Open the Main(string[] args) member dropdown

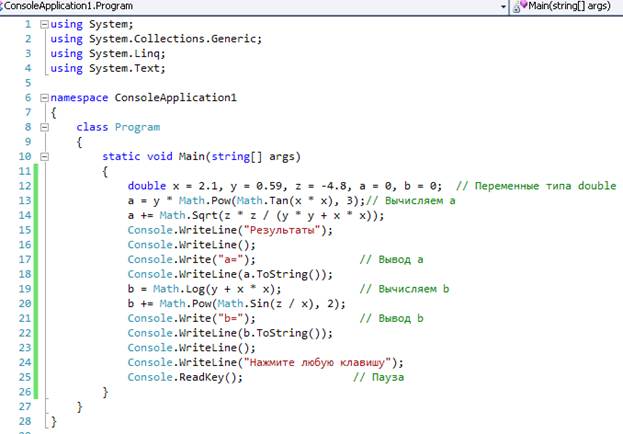[x=567, y=6]
